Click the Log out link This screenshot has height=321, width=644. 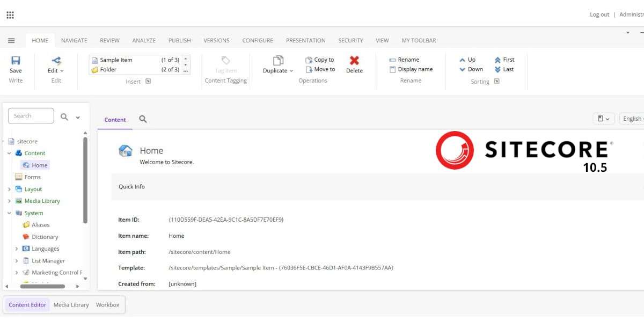(x=599, y=14)
